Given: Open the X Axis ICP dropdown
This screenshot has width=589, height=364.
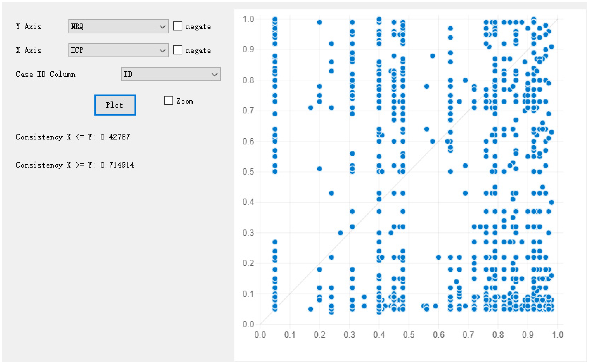Looking at the screenshot, I should [118, 50].
